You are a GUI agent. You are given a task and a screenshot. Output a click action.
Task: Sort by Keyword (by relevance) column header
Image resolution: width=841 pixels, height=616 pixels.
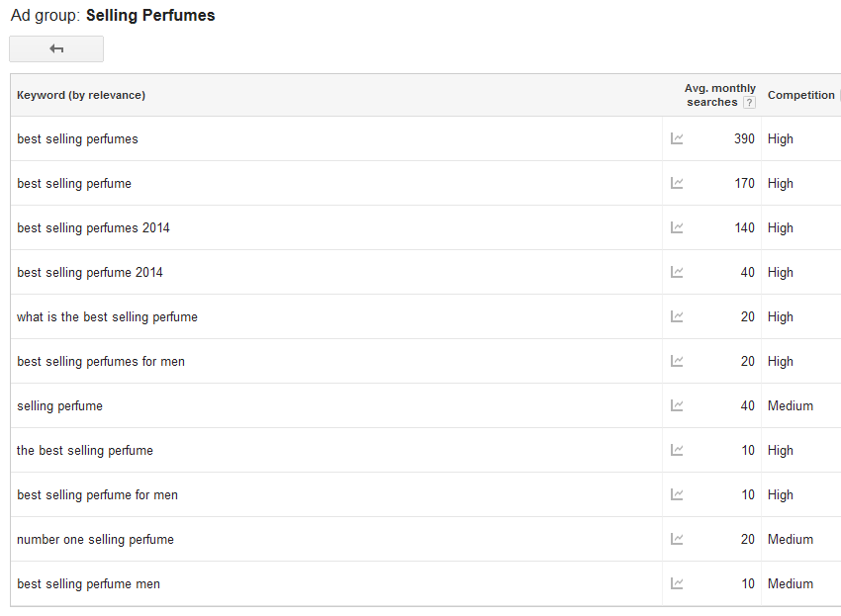pyautogui.click(x=81, y=95)
